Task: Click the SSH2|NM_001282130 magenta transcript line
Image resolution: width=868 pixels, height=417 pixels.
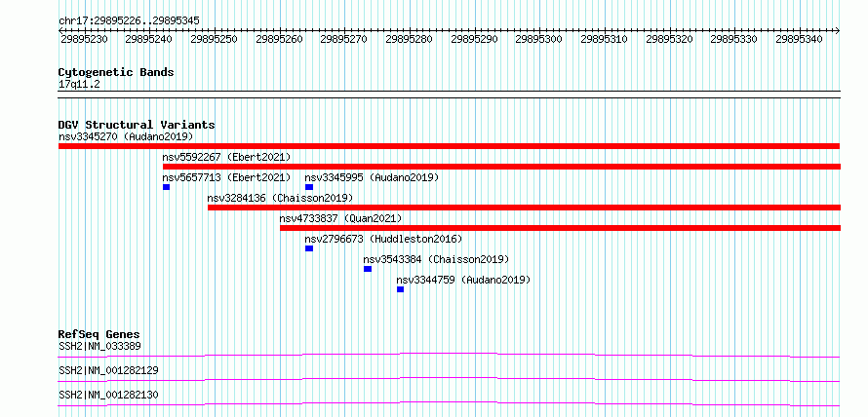Action: tap(449, 403)
